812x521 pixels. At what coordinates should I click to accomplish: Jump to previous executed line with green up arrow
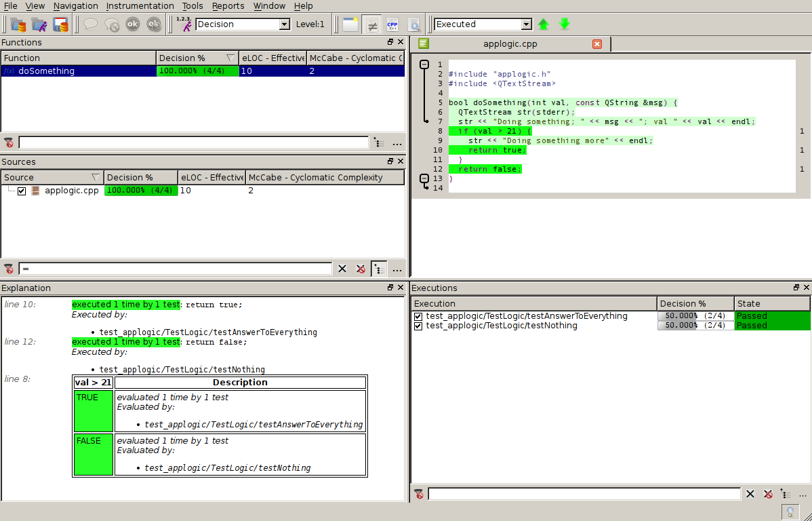click(x=543, y=24)
